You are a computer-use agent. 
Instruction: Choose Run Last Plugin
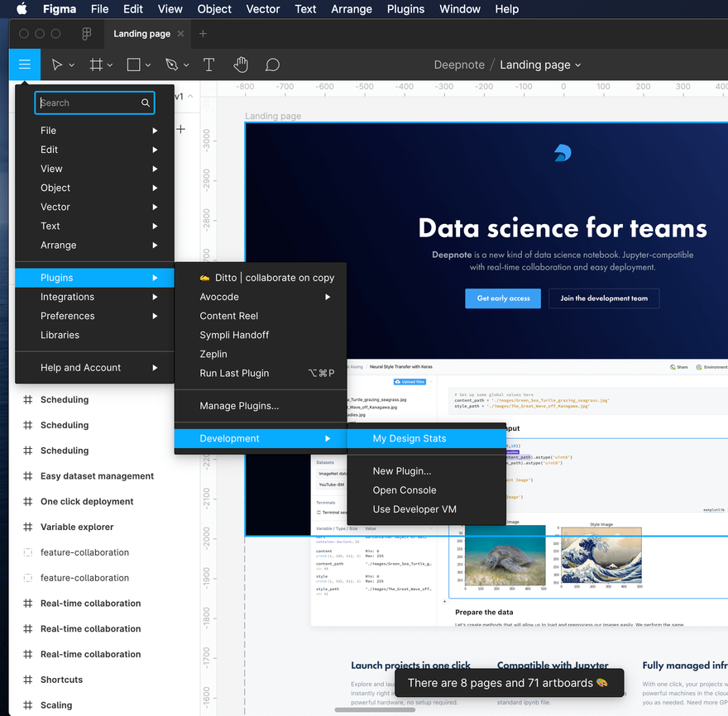(x=261, y=373)
